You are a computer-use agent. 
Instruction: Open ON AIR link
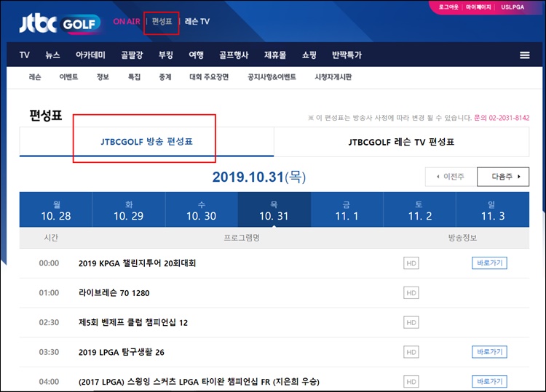127,22
